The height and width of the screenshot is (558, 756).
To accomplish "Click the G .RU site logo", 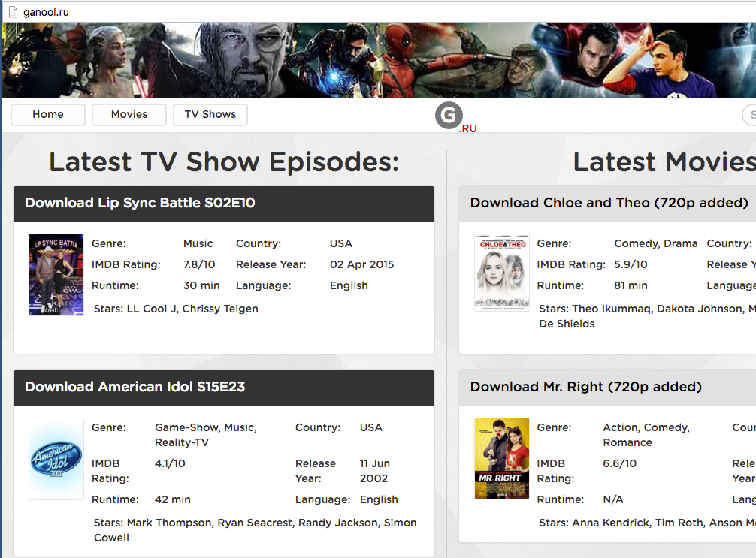I will coord(455,117).
